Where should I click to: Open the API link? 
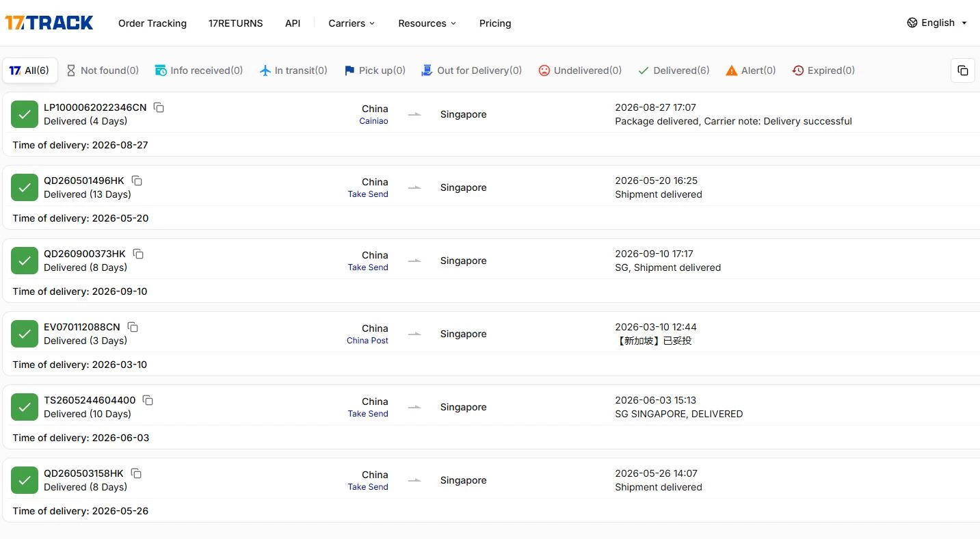pyautogui.click(x=293, y=23)
